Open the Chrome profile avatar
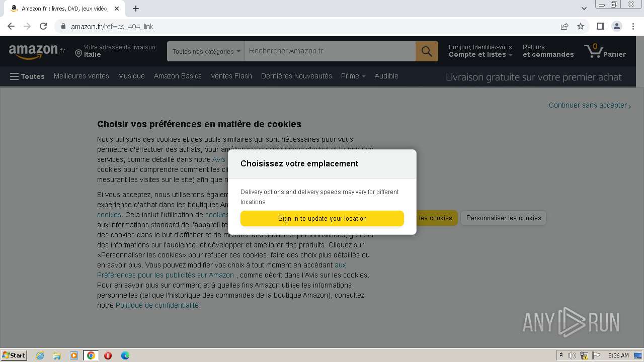Image resolution: width=644 pixels, height=362 pixels. pos(616,26)
